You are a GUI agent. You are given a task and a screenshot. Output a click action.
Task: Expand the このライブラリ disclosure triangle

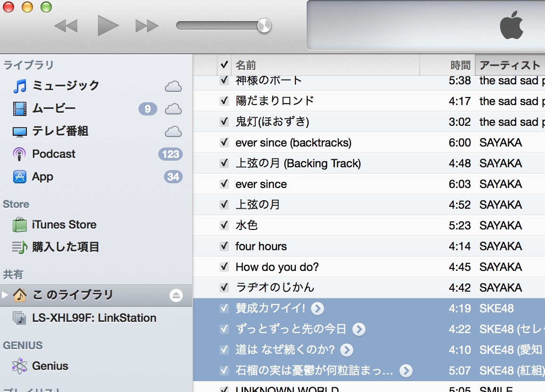coord(5,295)
